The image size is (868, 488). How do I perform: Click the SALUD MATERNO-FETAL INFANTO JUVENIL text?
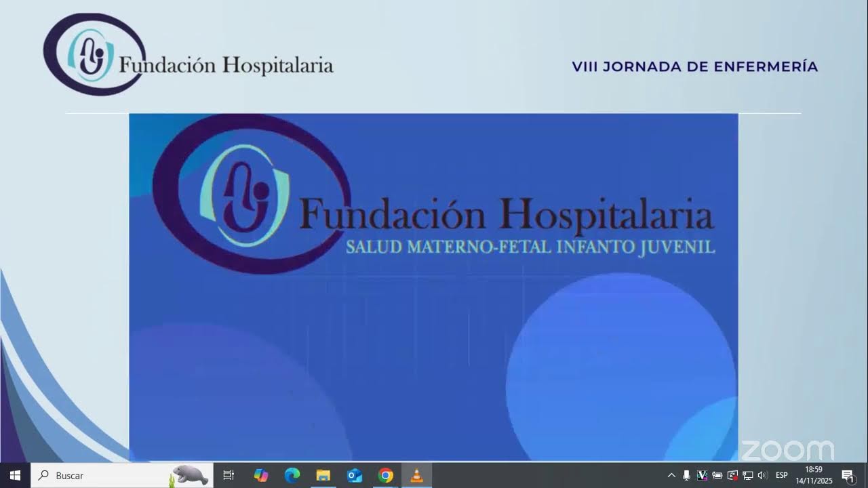530,247
